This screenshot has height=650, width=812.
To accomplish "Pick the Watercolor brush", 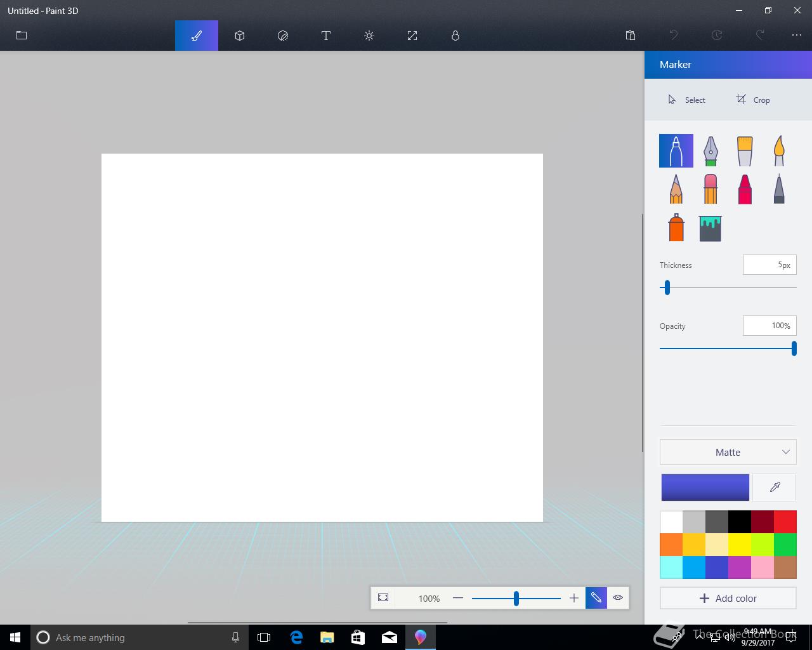I will click(779, 151).
